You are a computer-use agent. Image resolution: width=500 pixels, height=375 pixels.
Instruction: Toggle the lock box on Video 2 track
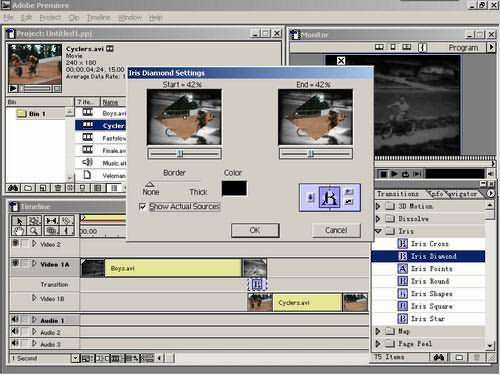pos(25,244)
